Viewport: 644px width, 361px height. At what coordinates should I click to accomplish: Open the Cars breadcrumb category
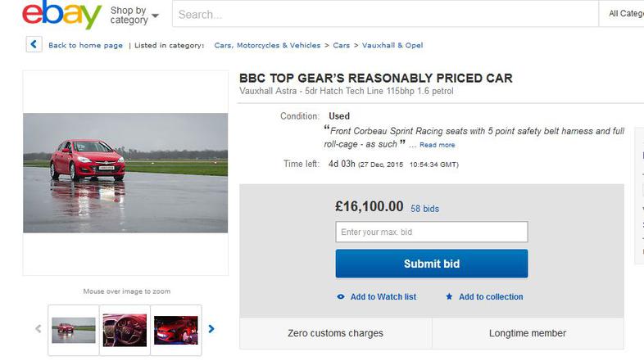point(341,45)
